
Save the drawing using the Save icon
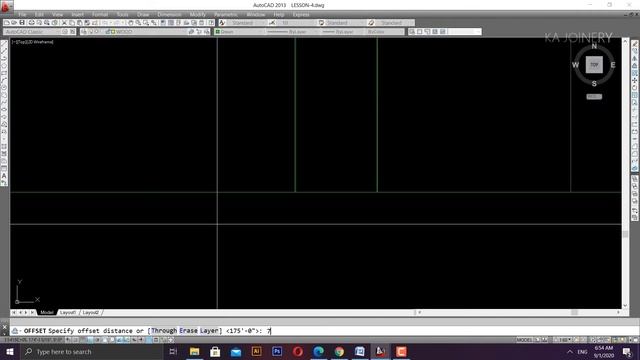[22, 23]
